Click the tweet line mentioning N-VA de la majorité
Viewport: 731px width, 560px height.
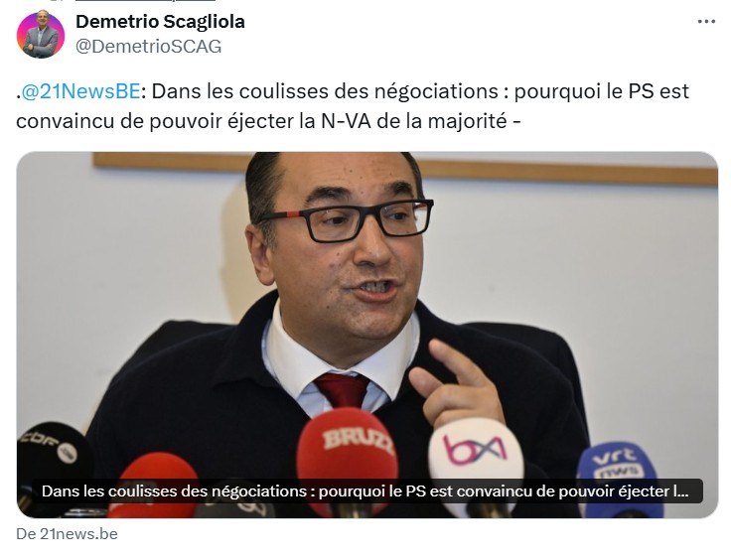pyautogui.click(x=268, y=121)
